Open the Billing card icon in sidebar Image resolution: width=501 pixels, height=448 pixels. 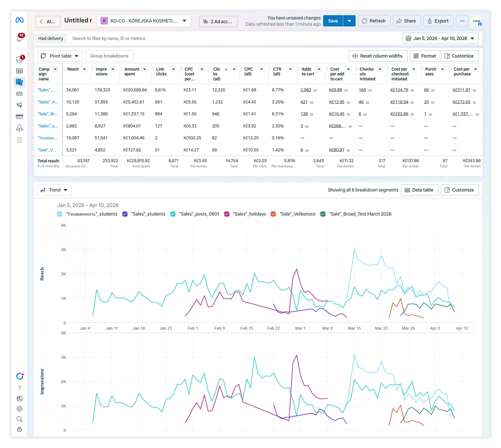[20, 117]
